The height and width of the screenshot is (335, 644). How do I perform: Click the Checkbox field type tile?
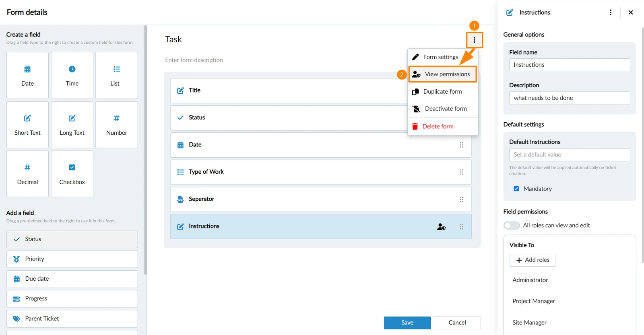click(x=72, y=174)
